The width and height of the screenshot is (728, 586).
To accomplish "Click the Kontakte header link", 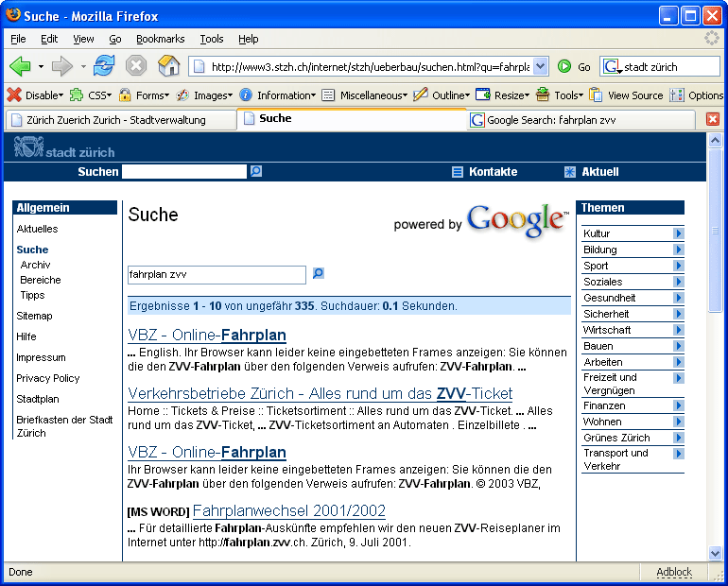I will (493, 172).
